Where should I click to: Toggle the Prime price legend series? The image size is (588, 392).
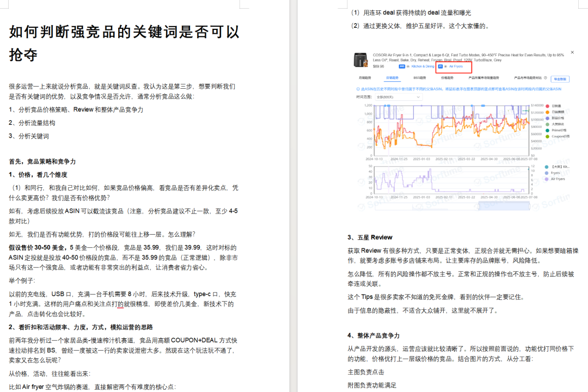coord(555,130)
